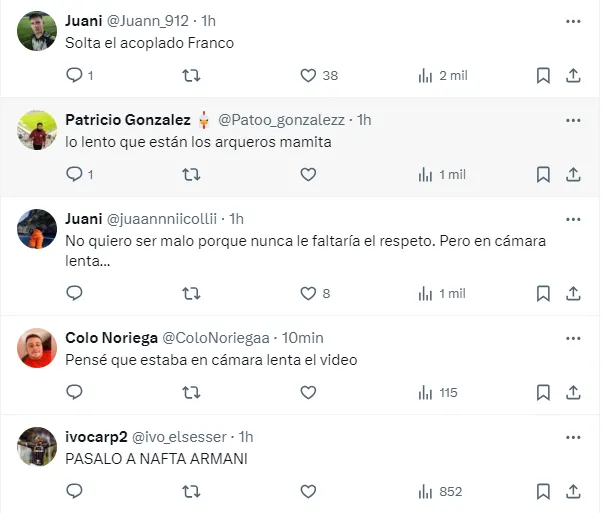This screenshot has width=603, height=513.
Task: Open the 1h timestamp on ivocarp2's tweet
Action: [245, 436]
